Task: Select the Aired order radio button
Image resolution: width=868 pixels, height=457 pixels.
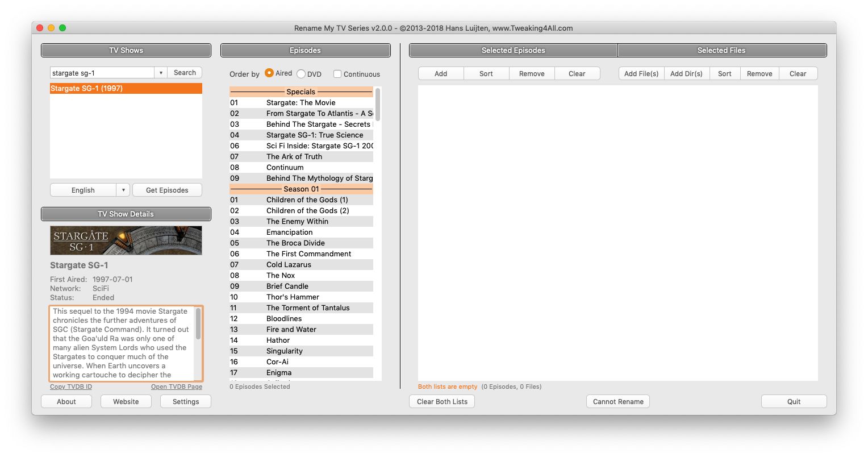Action: [269, 73]
